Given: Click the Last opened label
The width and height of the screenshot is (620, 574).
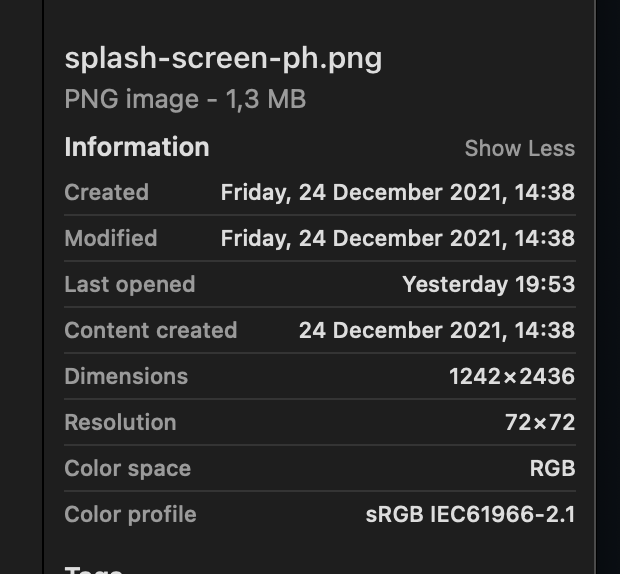Looking at the screenshot, I should tap(129, 284).
